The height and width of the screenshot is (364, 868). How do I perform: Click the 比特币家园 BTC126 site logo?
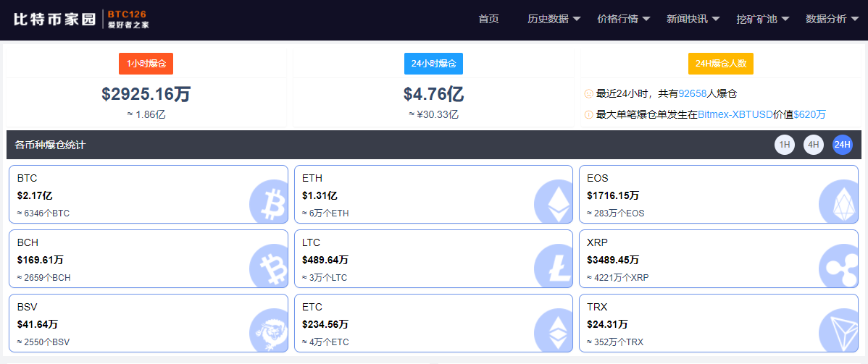tap(81, 19)
